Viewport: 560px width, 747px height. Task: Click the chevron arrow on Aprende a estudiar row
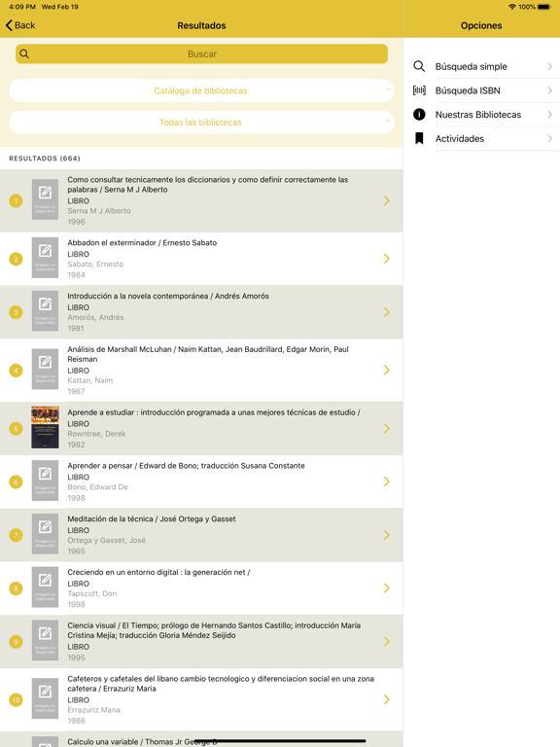(387, 428)
